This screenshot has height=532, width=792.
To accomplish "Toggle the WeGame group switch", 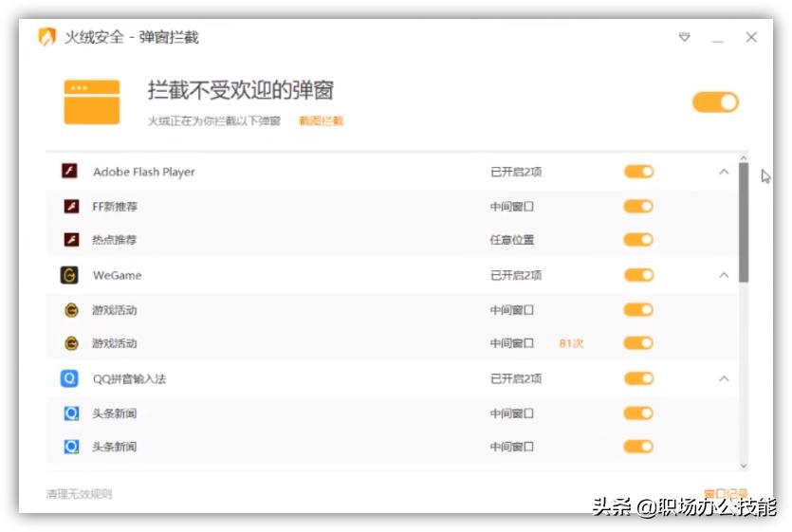I will [x=639, y=275].
